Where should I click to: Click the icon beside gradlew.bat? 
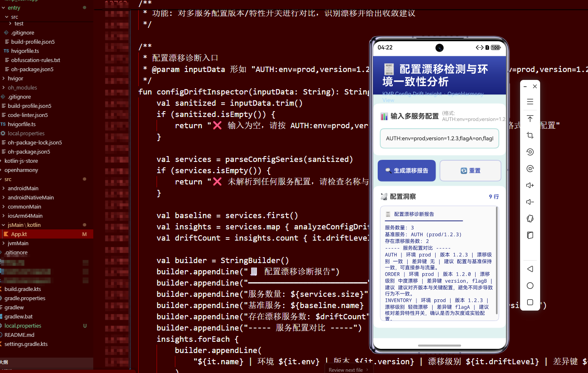(2, 316)
